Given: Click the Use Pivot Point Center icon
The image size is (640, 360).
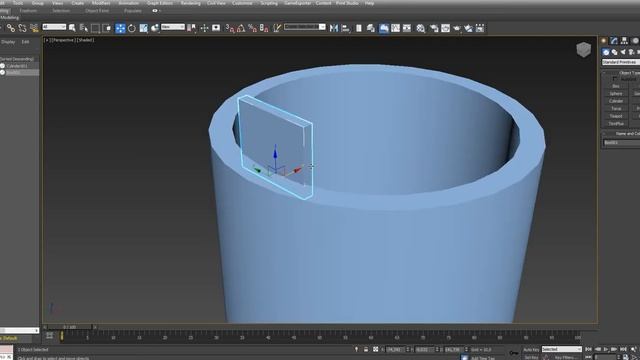Looking at the screenshot, I should 191,28.
